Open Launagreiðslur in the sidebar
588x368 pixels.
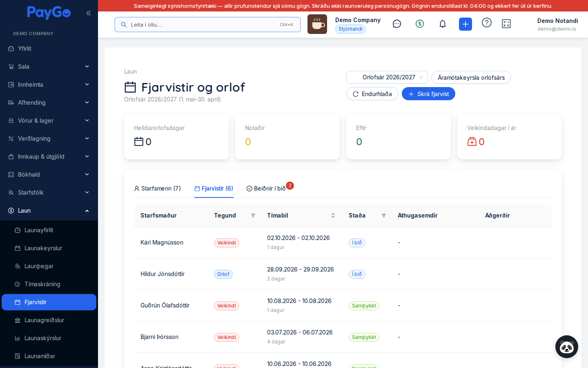click(49, 320)
